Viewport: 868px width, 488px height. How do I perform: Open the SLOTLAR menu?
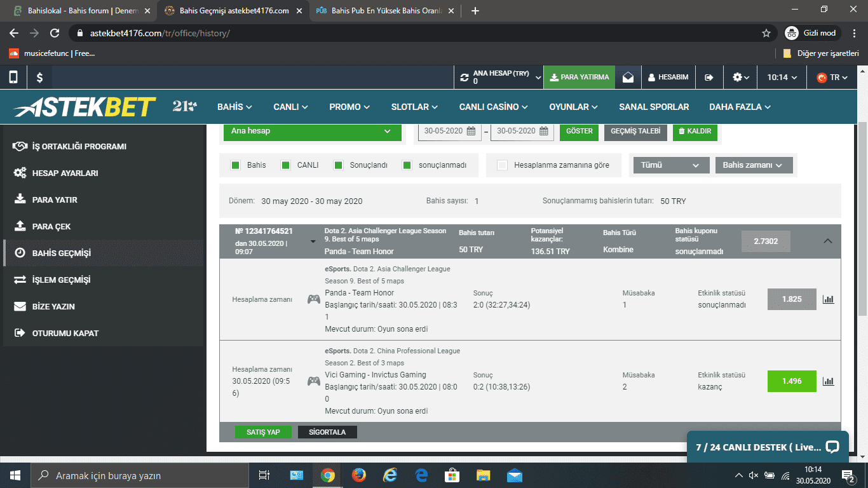414,107
